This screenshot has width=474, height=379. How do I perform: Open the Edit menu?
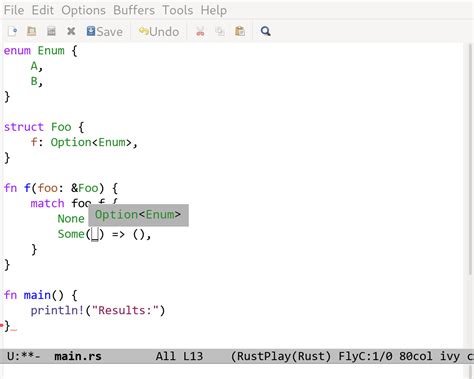point(42,10)
